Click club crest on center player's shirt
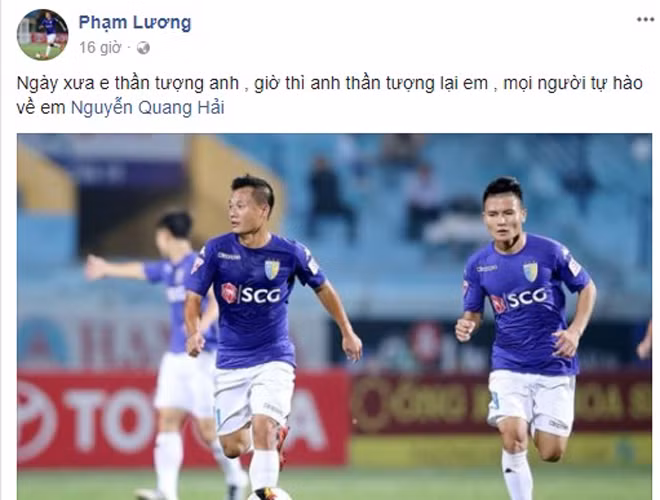Screen dimensions: 660x500 coord(272,270)
